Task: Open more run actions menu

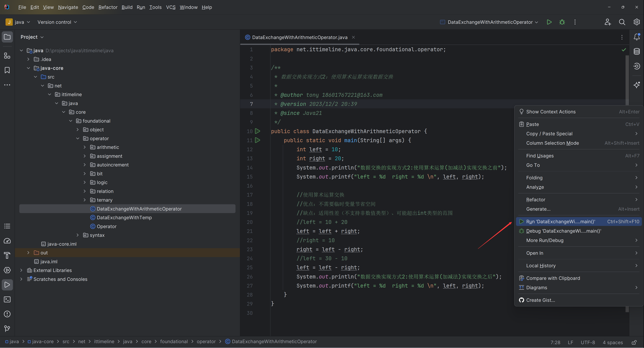Action: 575,22
